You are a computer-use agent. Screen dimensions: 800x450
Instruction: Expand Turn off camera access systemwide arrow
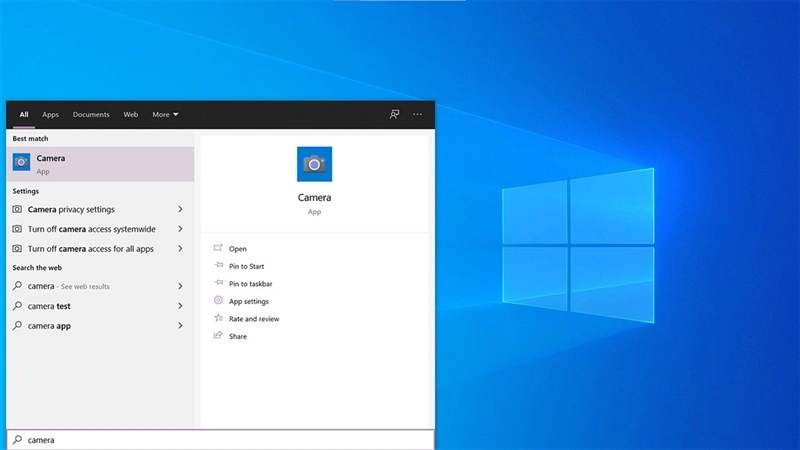[x=180, y=229]
